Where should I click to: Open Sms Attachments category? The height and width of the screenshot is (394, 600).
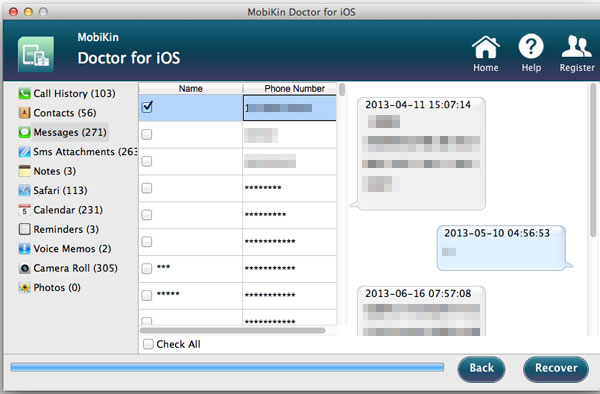(85, 152)
